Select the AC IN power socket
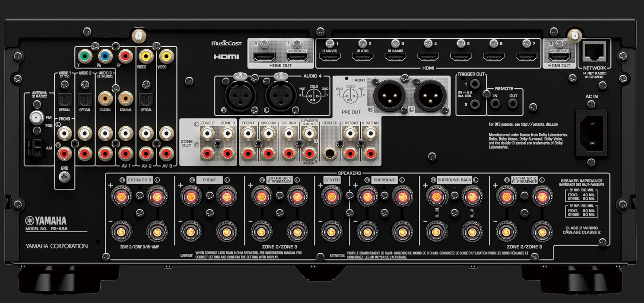This screenshot has width=644, height=303. point(591,133)
